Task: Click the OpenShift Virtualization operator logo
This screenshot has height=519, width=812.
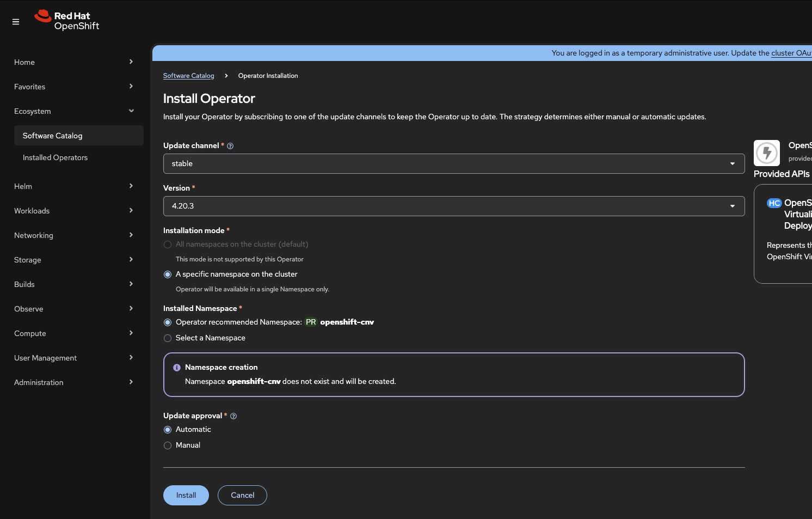Action: pos(767,153)
